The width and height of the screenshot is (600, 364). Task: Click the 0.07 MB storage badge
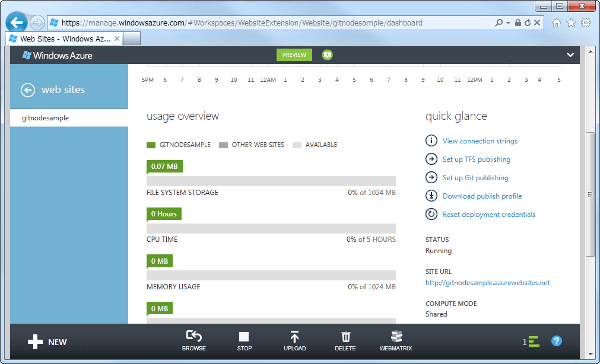pyautogui.click(x=164, y=167)
